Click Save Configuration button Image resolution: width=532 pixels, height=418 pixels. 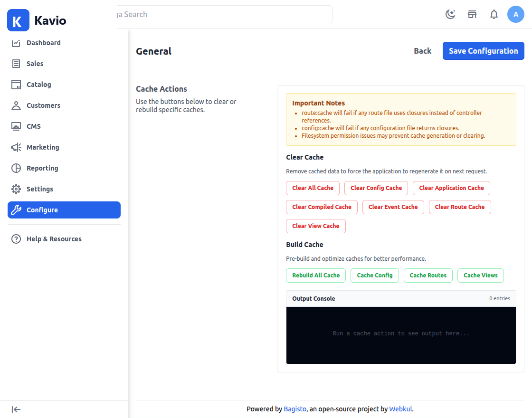tap(483, 51)
